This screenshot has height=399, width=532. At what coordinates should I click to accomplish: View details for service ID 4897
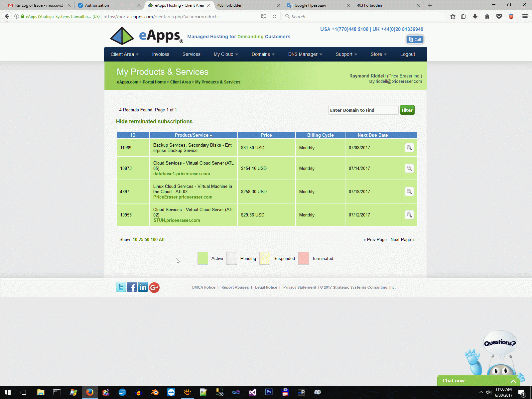(x=409, y=192)
